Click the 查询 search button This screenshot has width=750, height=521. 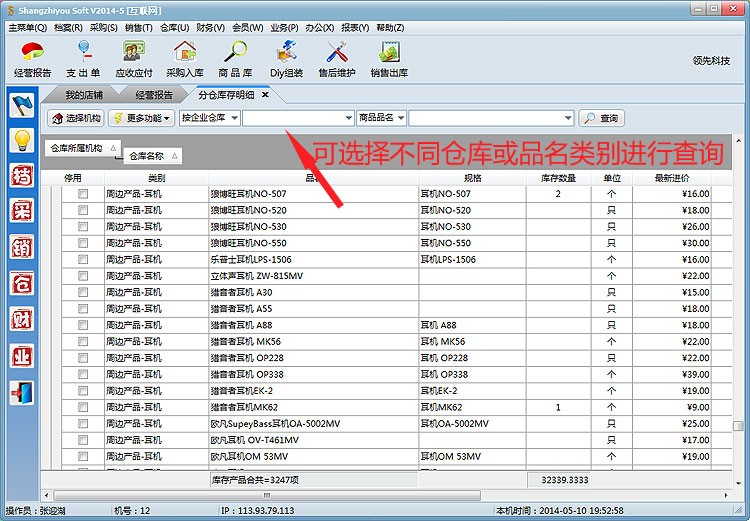coord(601,118)
